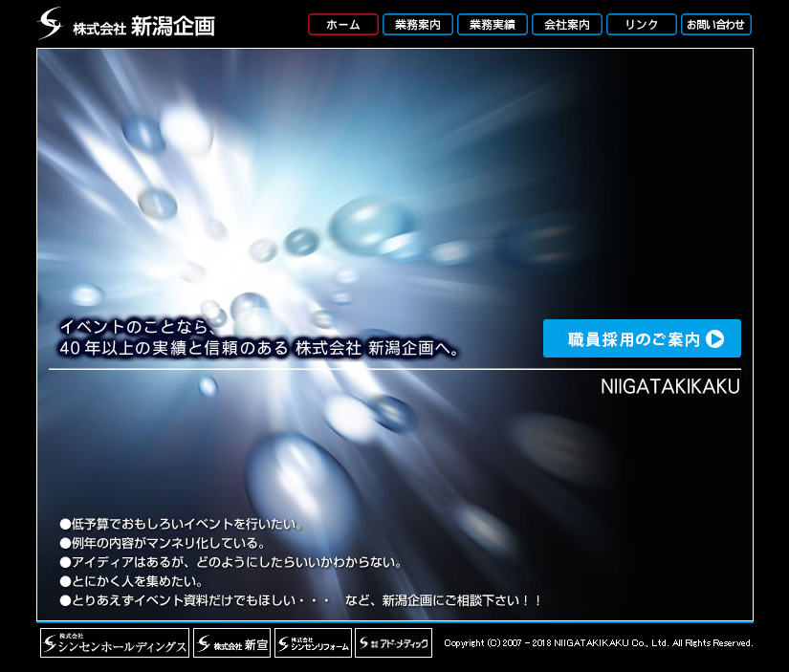Navigate to the リンク page

point(641,25)
